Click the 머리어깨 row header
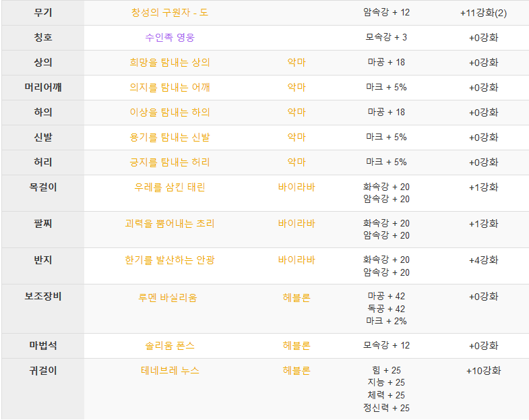 point(43,88)
